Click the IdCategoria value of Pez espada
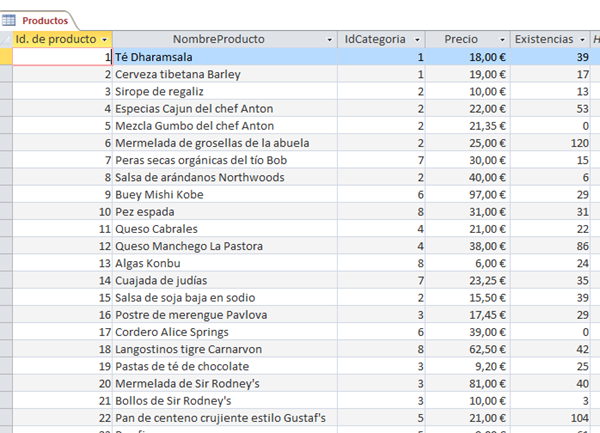 (382, 212)
